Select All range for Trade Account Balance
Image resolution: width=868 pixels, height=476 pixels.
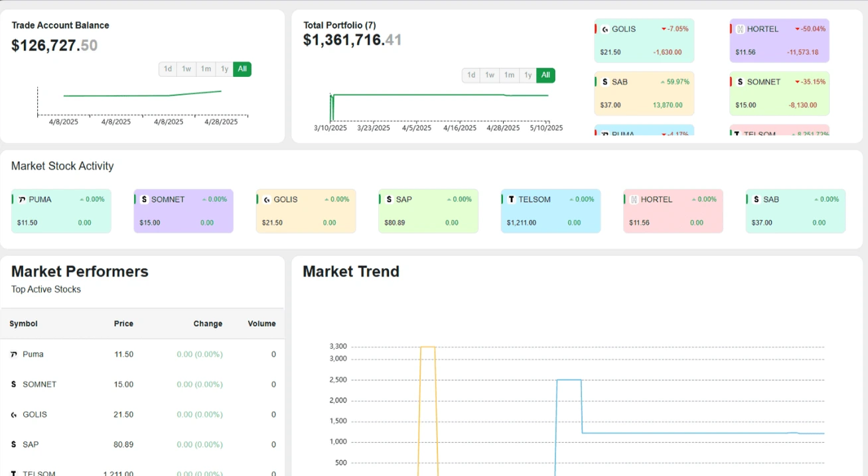click(242, 69)
